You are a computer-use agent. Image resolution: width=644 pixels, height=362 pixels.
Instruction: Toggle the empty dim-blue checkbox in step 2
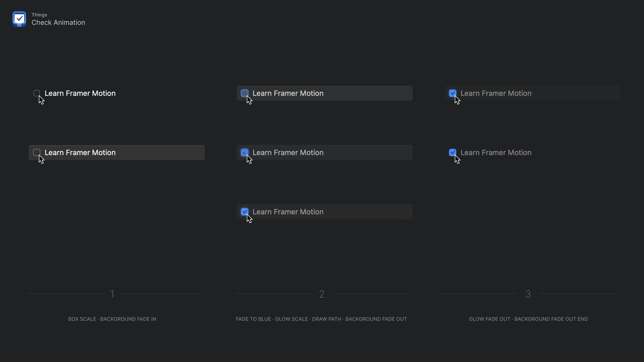click(x=245, y=93)
